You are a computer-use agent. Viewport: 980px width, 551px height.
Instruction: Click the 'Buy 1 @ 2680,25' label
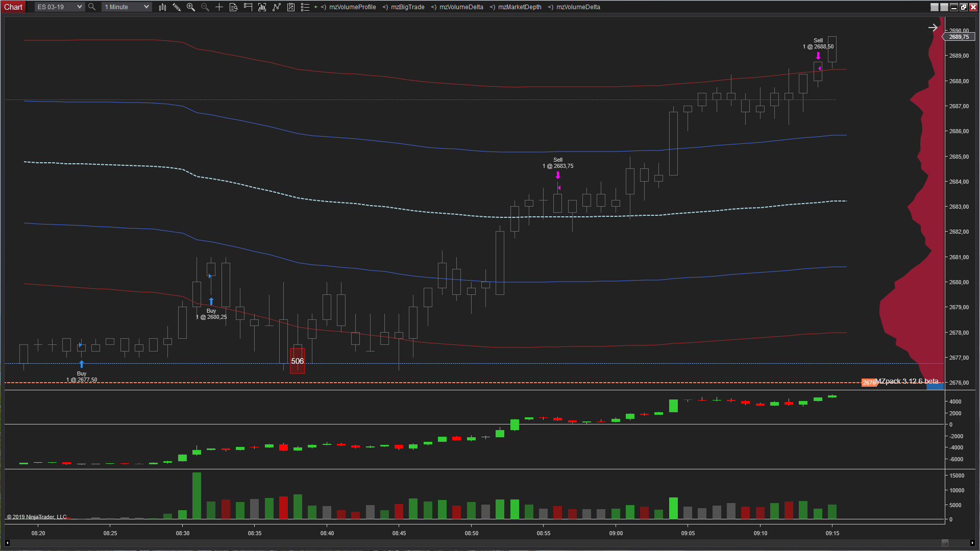211,314
